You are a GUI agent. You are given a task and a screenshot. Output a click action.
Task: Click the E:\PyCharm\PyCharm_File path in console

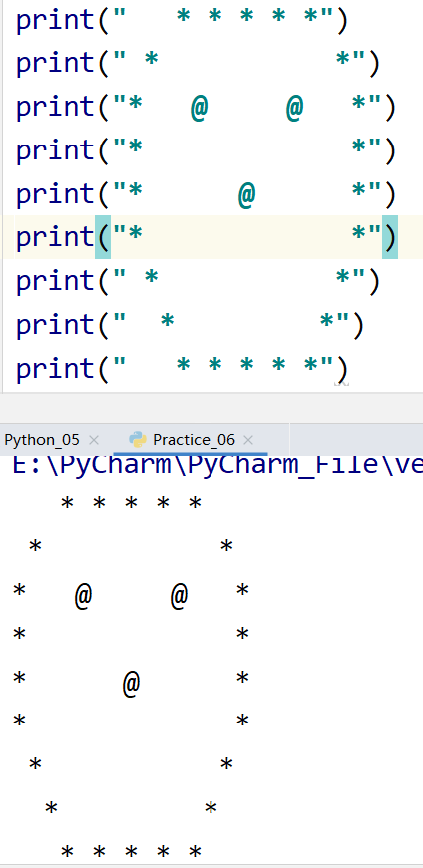click(x=217, y=465)
